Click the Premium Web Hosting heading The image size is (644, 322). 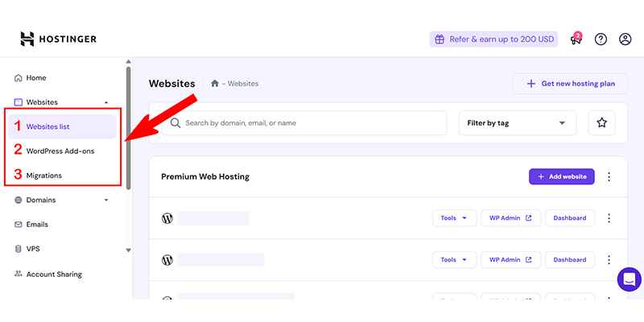click(x=205, y=176)
